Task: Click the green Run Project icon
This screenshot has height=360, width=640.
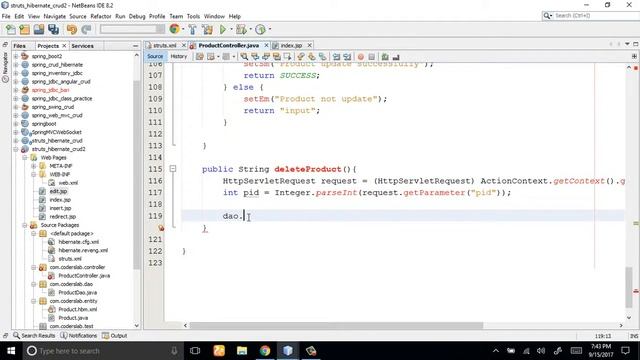Action: [x=223, y=29]
